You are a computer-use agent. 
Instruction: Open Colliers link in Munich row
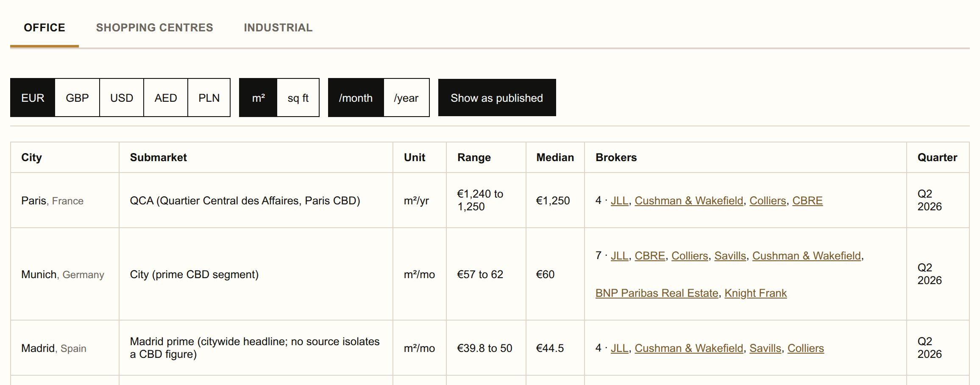click(690, 256)
